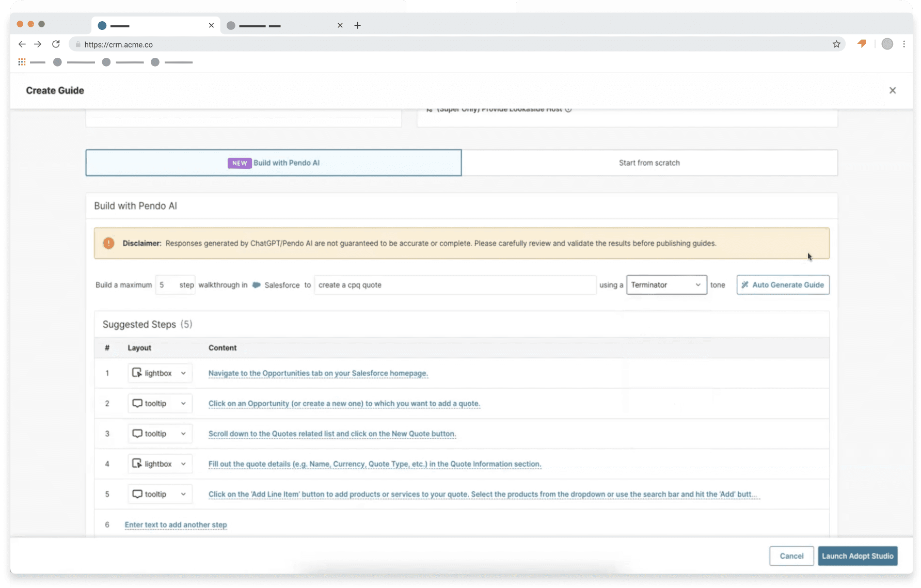Go forward with the browser forward arrow
Viewport: 921px width, 588px height.
pos(38,44)
